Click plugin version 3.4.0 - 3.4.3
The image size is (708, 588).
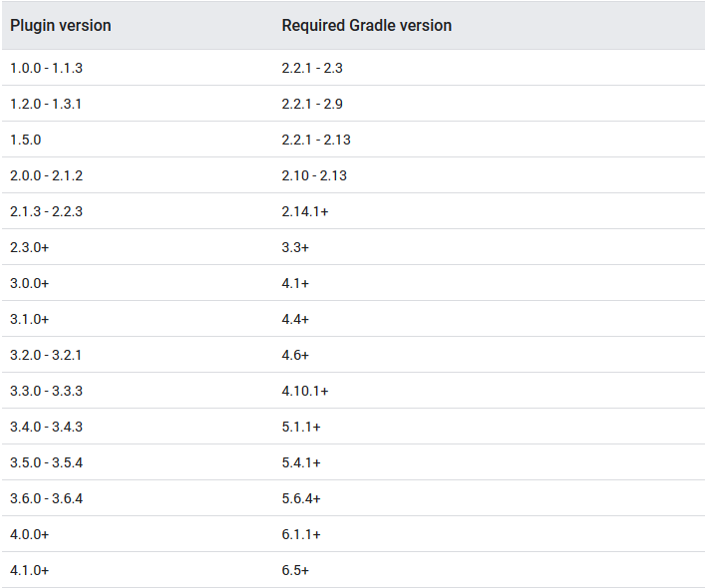tap(47, 427)
